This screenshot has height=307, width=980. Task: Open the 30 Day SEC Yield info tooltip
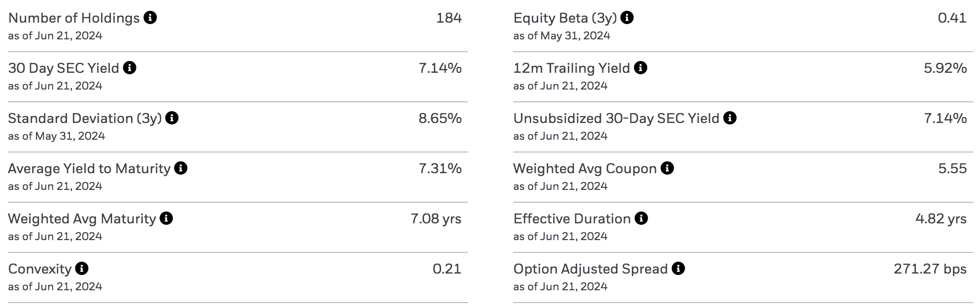coord(129,68)
